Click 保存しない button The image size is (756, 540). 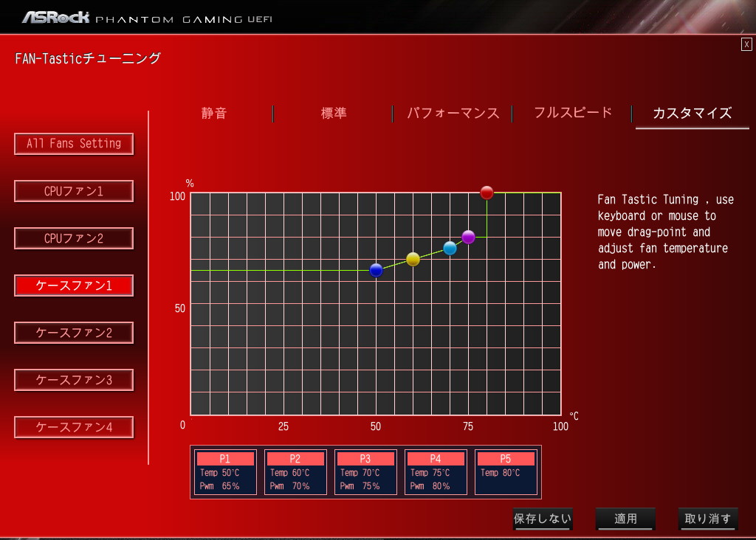(x=543, y=519)
